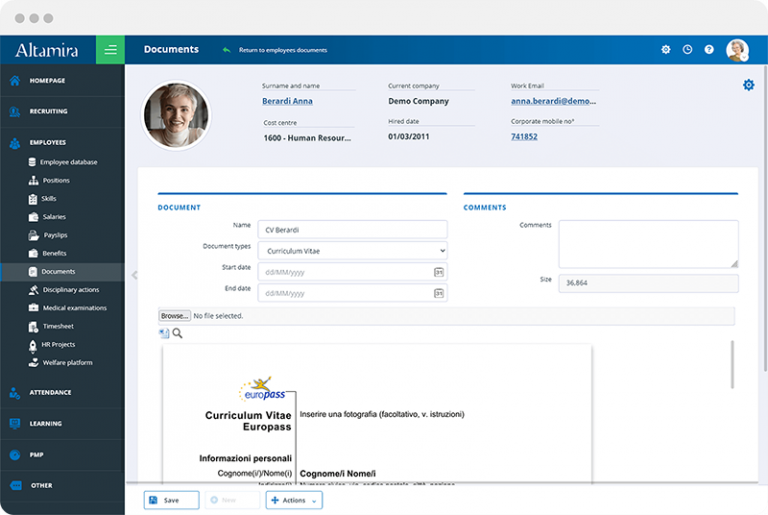Click the Start date field
Screen dimensions: 768x515
353,272
